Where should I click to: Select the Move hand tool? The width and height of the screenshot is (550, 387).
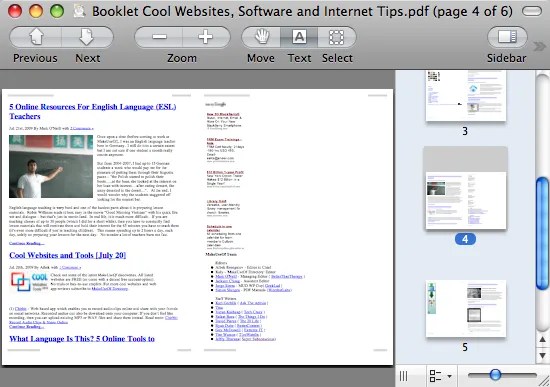click(x=261, y=37)
